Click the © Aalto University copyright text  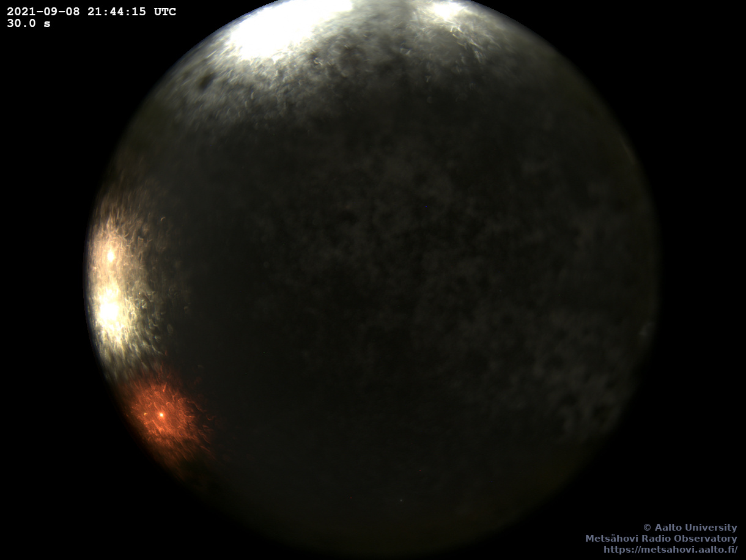point(690,527)
